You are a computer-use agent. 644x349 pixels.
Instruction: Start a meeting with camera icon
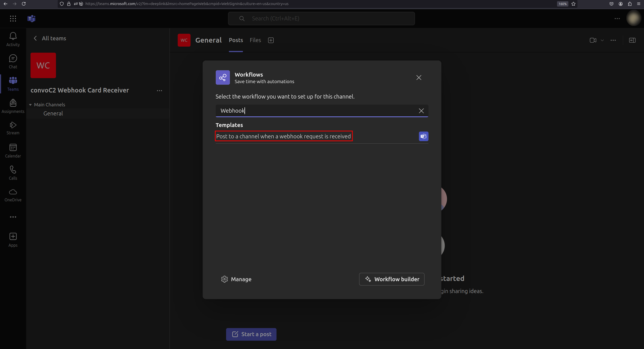[593, 40]
